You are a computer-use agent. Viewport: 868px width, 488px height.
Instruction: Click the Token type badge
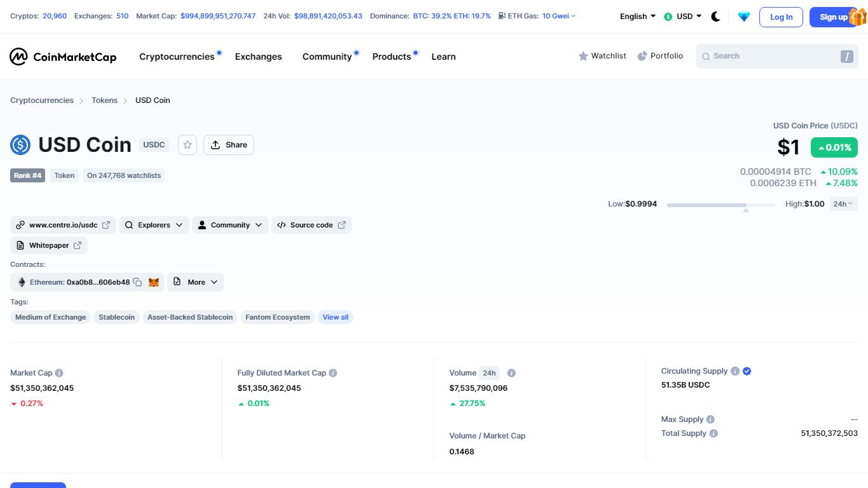pyautogui.click(x=64, y=175)
